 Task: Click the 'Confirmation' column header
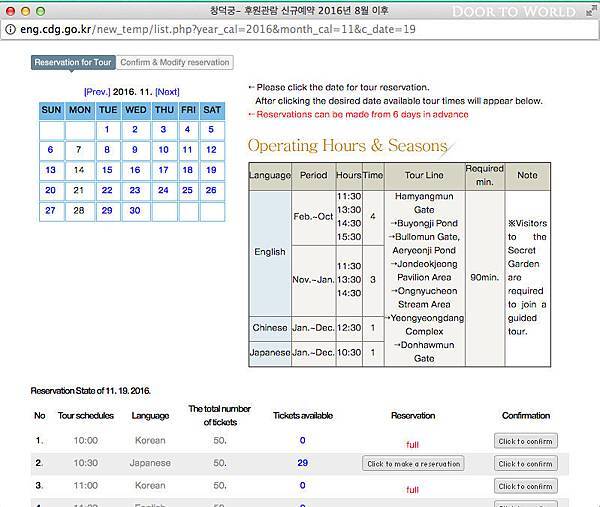526,416
